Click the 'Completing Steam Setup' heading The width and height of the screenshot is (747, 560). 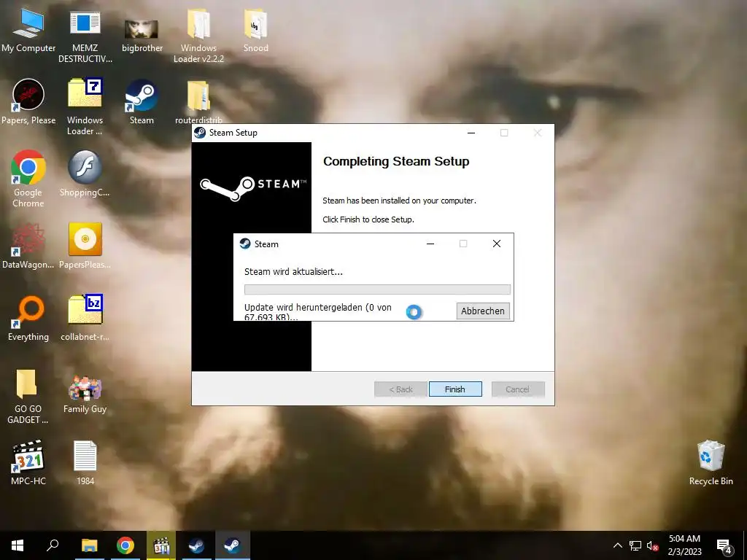[x=396, y=161]
